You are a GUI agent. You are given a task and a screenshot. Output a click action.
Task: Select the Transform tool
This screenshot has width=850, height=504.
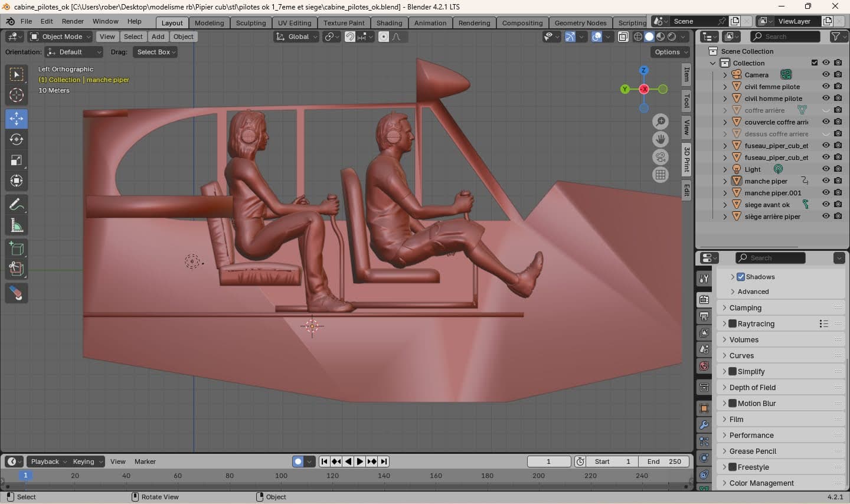tap(17, 181)
